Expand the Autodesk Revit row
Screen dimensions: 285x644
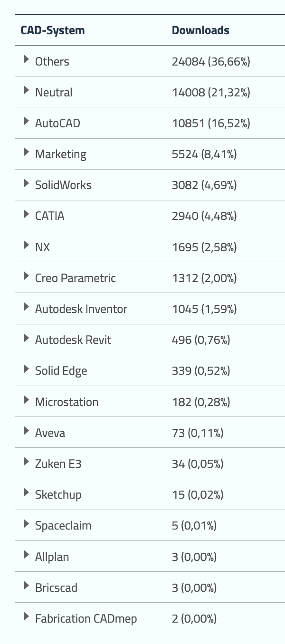pos(26,338)
